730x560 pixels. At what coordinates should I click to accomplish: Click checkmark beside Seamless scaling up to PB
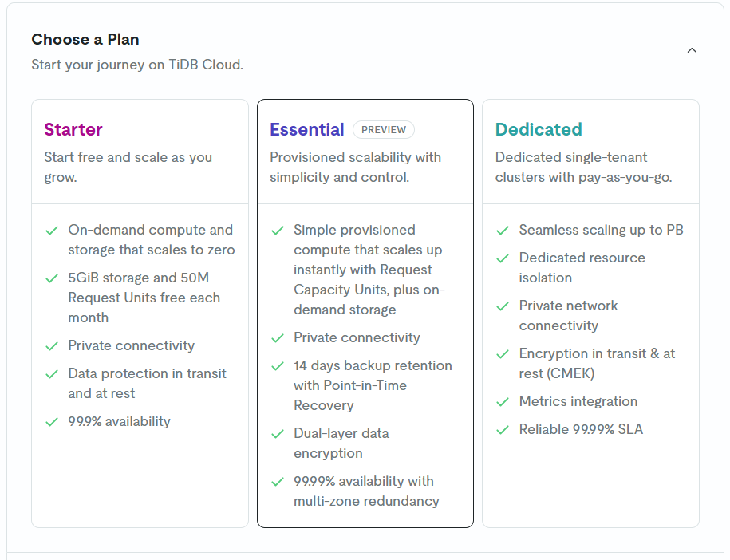coord(503,231)
